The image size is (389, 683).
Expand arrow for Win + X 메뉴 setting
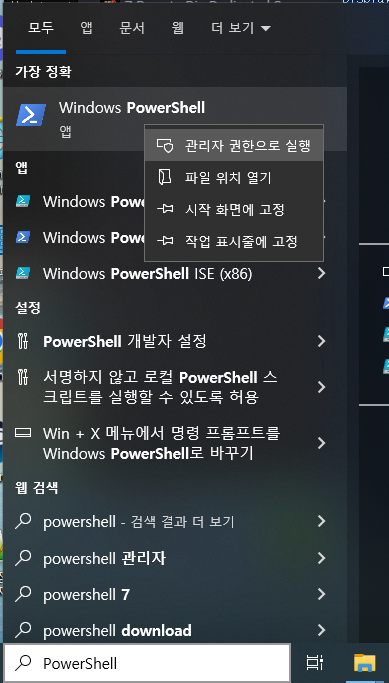click(321, 443)
